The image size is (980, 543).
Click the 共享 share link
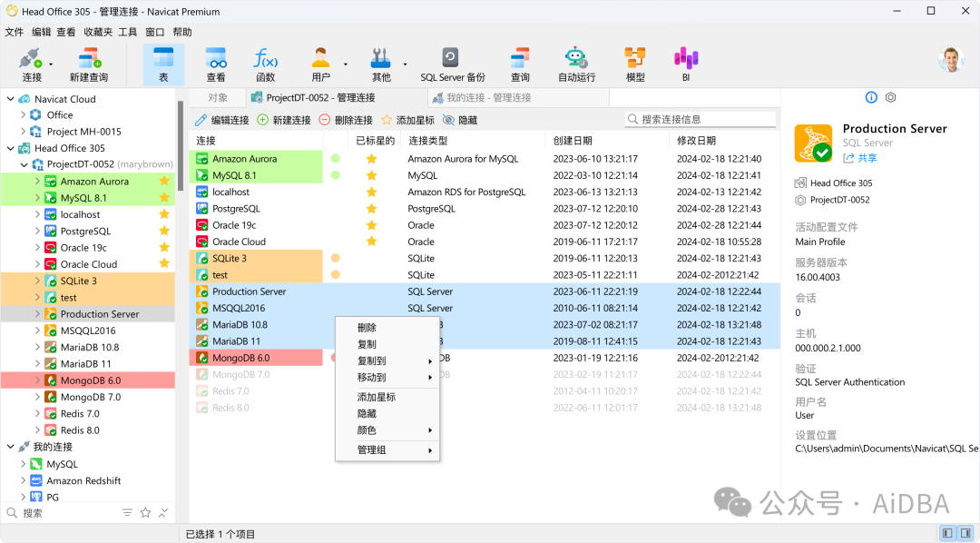coord(860,158)
